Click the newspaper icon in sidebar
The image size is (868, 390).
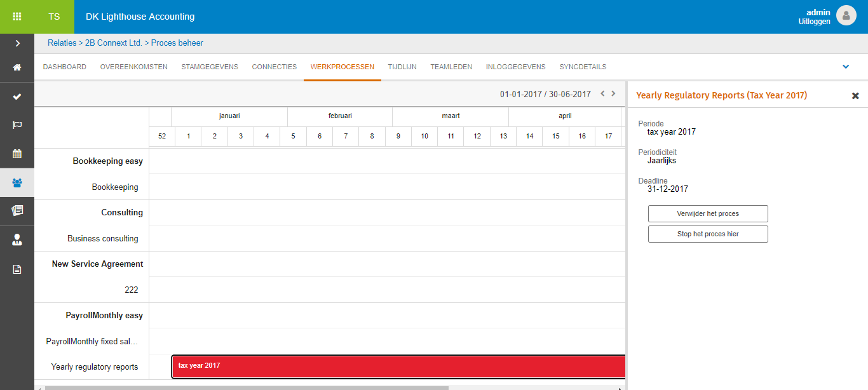[x=17, y=211]
